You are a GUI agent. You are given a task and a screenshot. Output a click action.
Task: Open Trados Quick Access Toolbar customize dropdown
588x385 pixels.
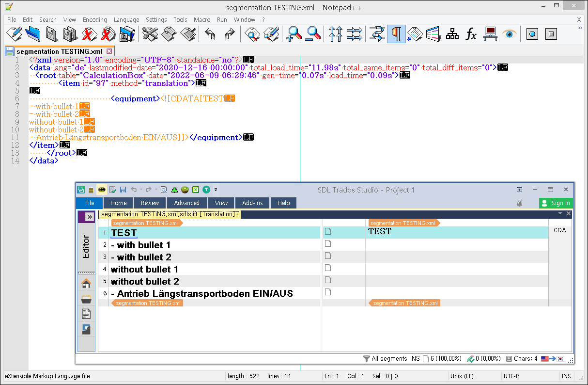coord(216,190)
